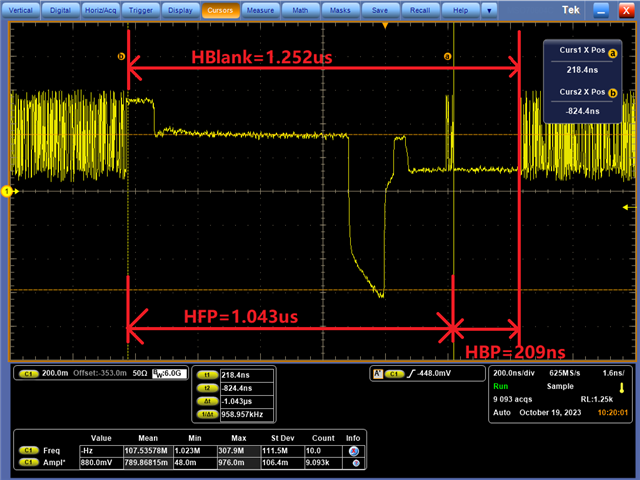Viewport: 640px width, 480px height.
Task: Click the Recall button in top bar
Action: point(420,10)
